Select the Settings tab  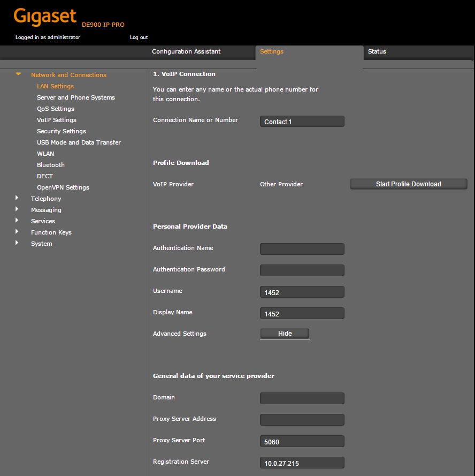[x=272, y=51]
